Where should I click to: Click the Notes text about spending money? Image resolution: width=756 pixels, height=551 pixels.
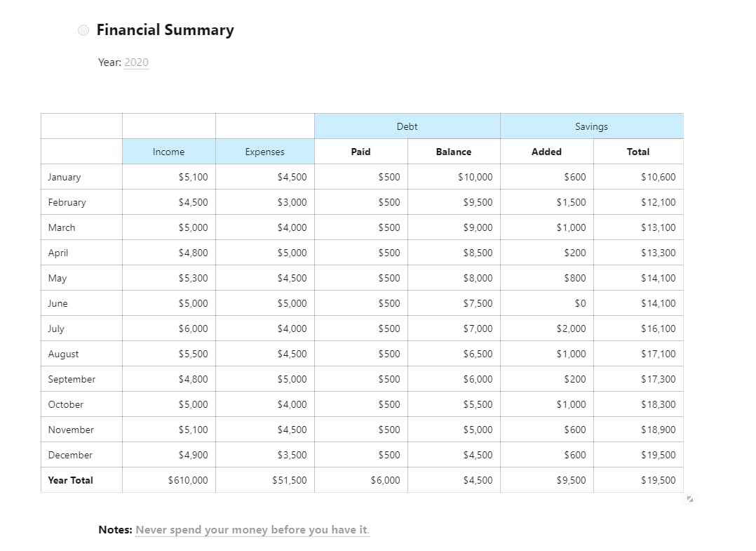pyautogui.click(x=252, y=530)
